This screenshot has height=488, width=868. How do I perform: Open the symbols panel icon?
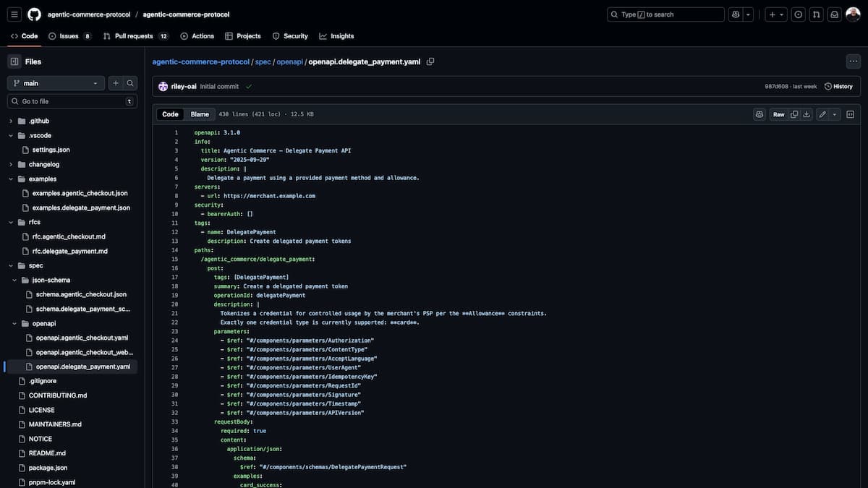coord(851,114)
